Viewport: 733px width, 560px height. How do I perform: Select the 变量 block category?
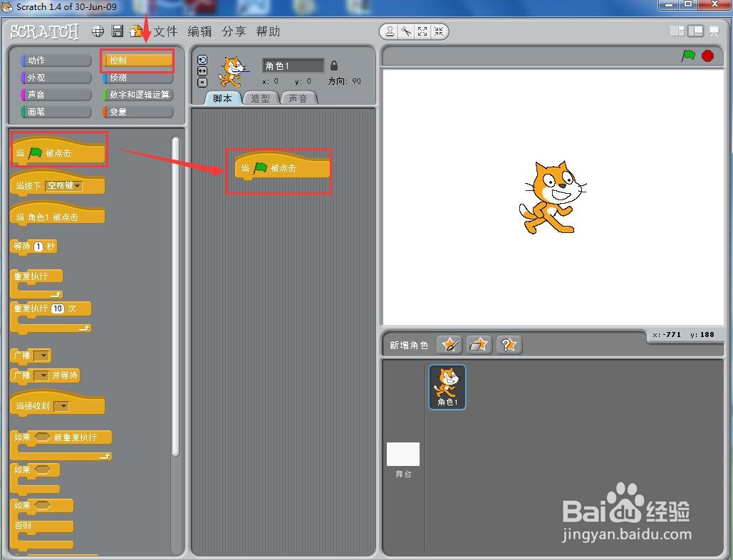point(137,112)
